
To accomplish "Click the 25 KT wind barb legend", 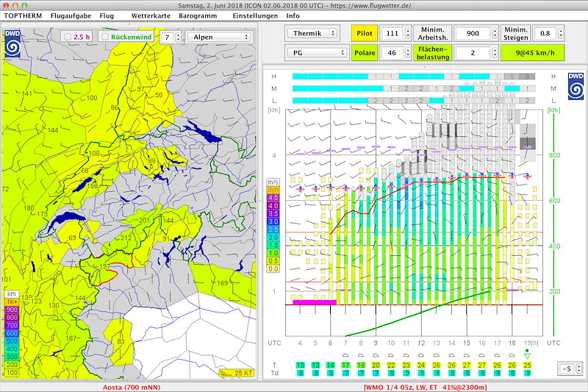I will click(x=237, y=373).
